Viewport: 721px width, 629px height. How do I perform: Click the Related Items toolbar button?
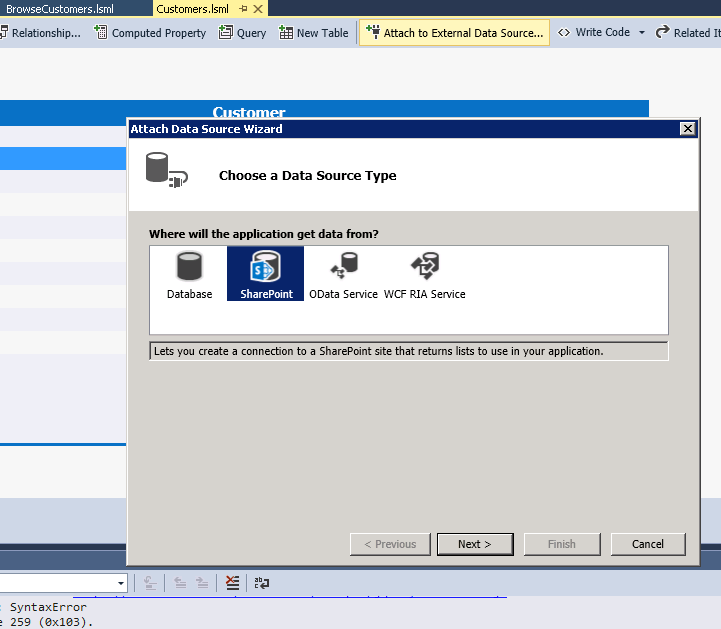[688, 33]
